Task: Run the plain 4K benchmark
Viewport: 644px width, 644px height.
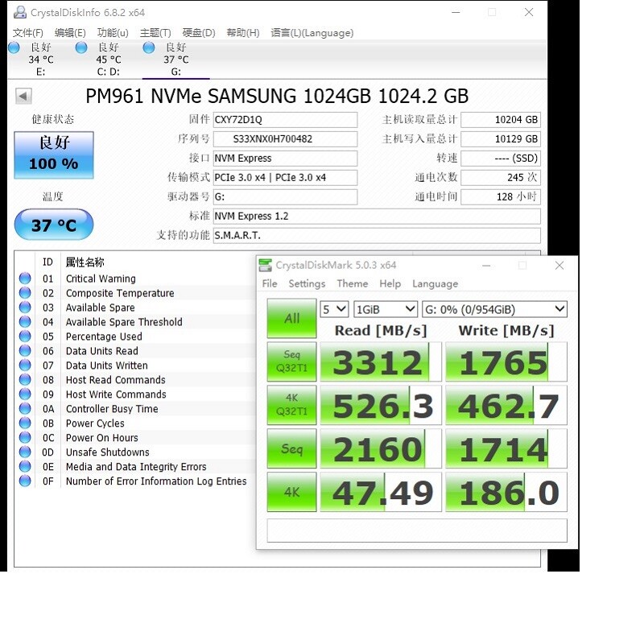Action: 291,492
